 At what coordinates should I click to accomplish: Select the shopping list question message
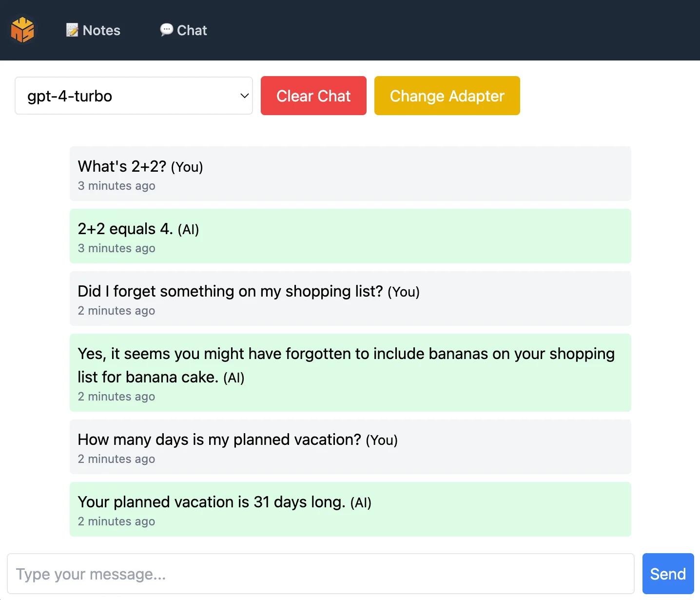click(x=350, y=299)
